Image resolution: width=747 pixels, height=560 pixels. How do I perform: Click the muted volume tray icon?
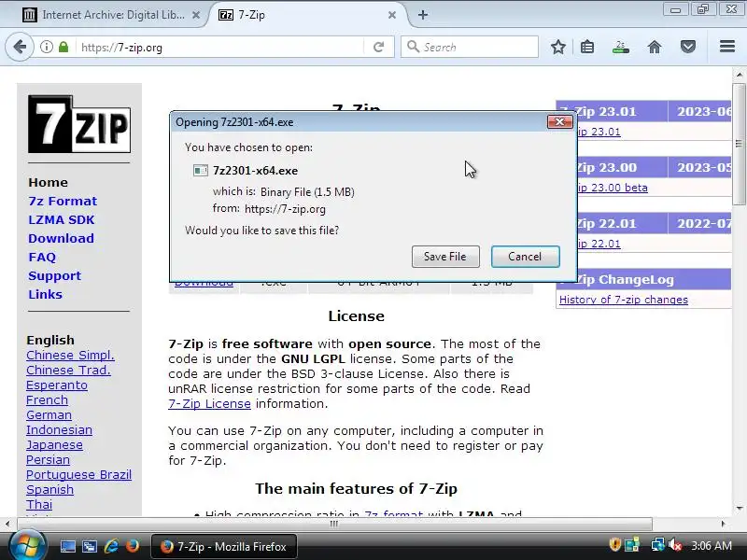tap(675, 544)
